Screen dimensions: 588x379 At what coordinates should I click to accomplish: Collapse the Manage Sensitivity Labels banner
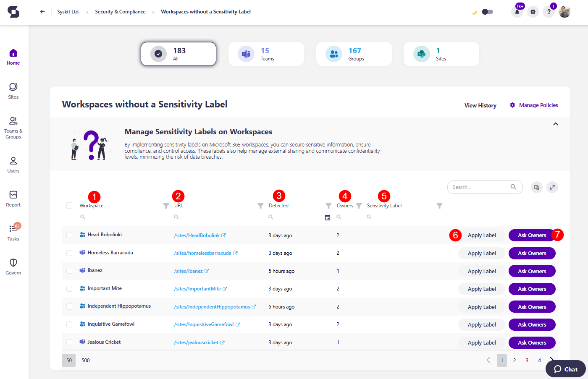tap(555, 124)
